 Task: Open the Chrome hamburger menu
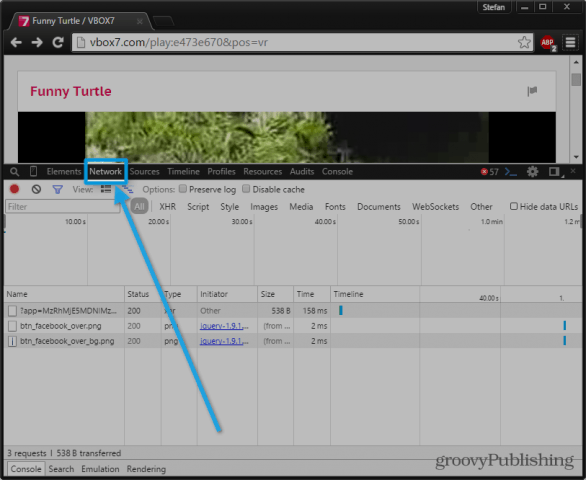pos(570,42)
